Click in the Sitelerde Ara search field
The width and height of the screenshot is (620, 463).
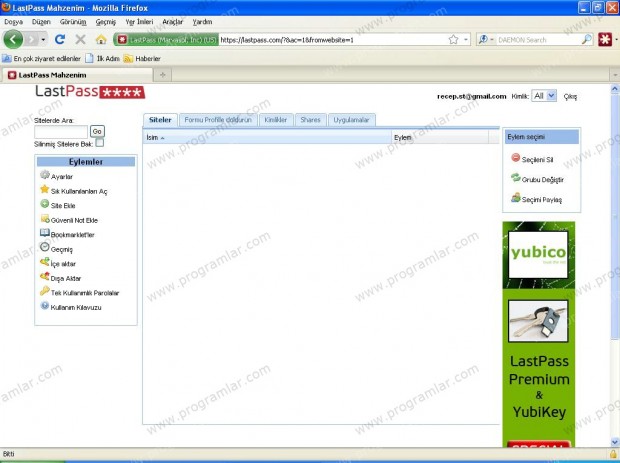point(61,132)
